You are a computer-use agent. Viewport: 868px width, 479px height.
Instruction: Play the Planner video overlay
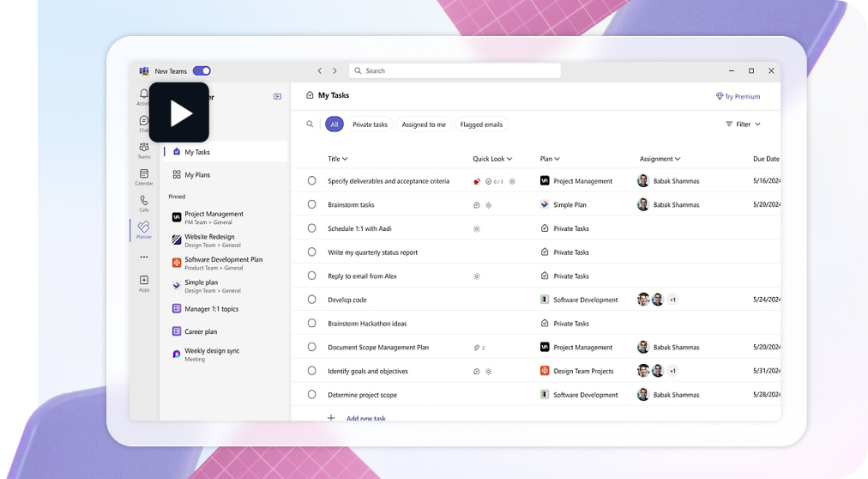click(x=178, y=112)
